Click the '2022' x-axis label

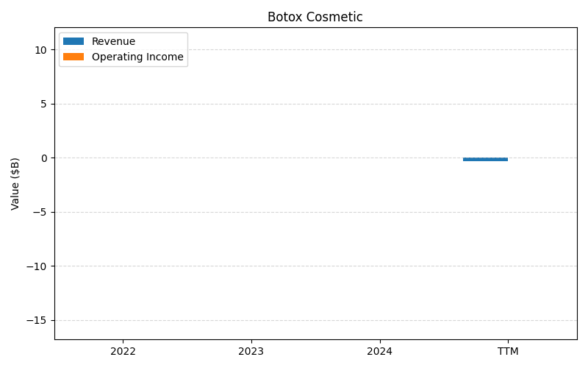click(x=123, y=352)
